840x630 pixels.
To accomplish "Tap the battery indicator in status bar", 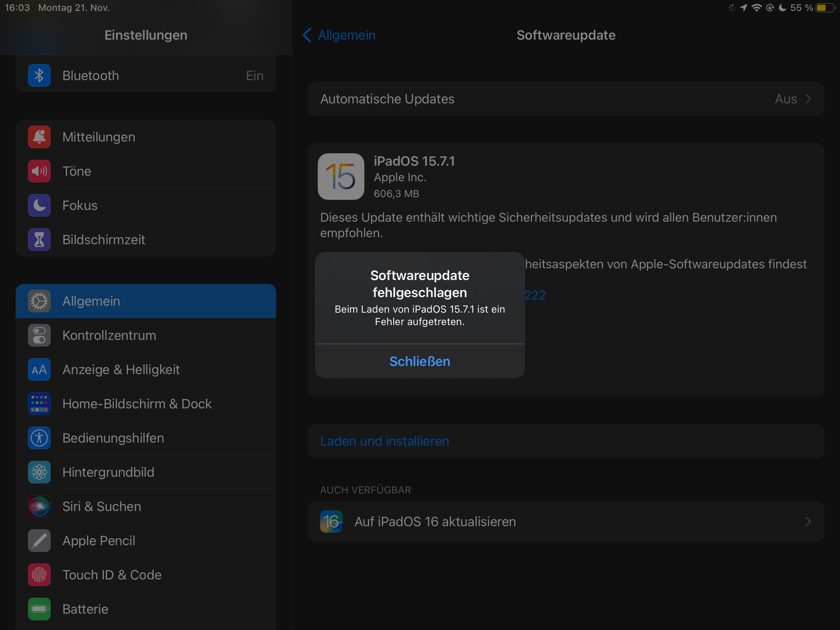I will click(x=825, y=8).
